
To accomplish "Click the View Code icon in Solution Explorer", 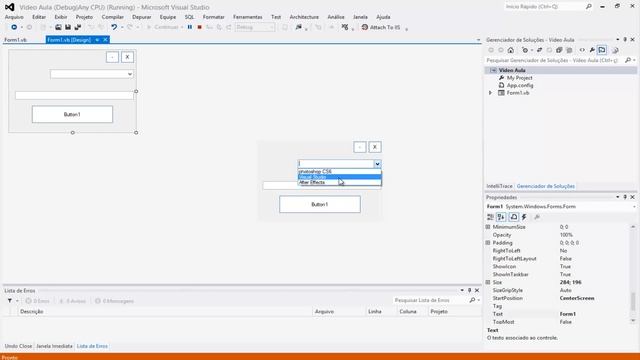I will pos(582,50).
